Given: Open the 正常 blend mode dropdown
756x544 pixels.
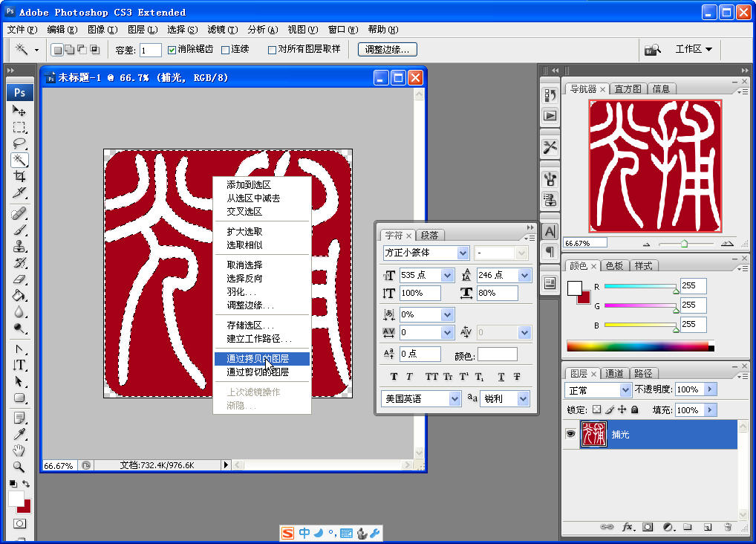Looking at the screenshot, I should (598, 389).
